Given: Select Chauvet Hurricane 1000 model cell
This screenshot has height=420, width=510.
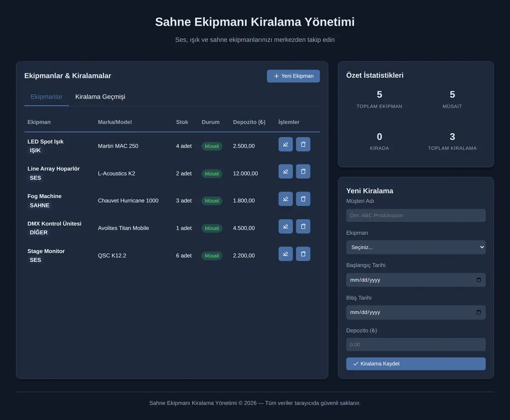Looking at the screenshot, I should tap(128, 201).
